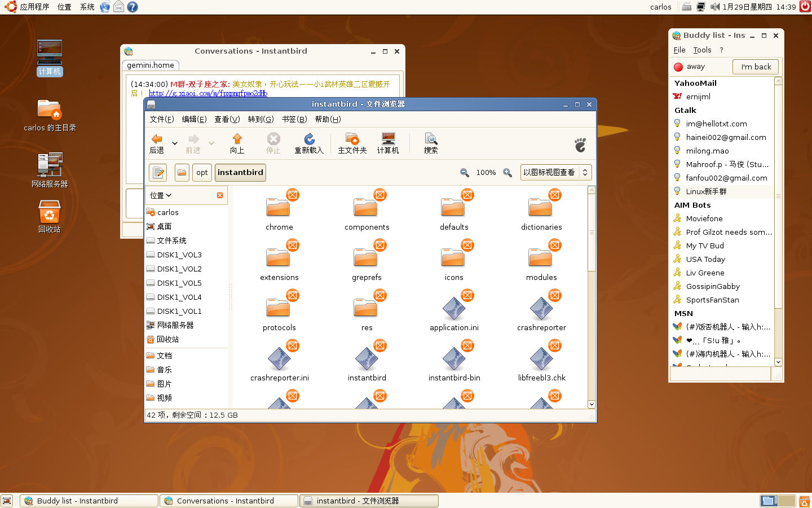Go back using the 后退 toolbar button
Screen dimensions: 812x508
[x=157, y=143]
